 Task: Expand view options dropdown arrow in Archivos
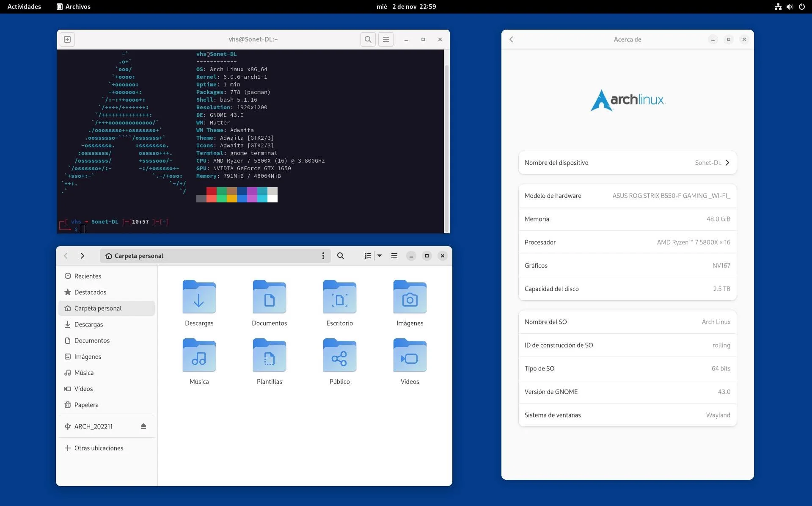click(x=380, y=256)
